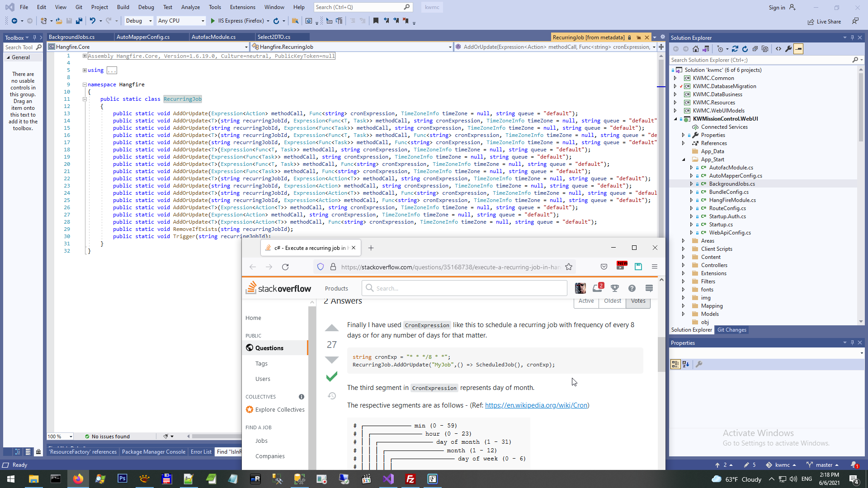868x488 pixels.
Task: Click Collapse All icon in Solution Explorer
Action: (x=755, y=49)
